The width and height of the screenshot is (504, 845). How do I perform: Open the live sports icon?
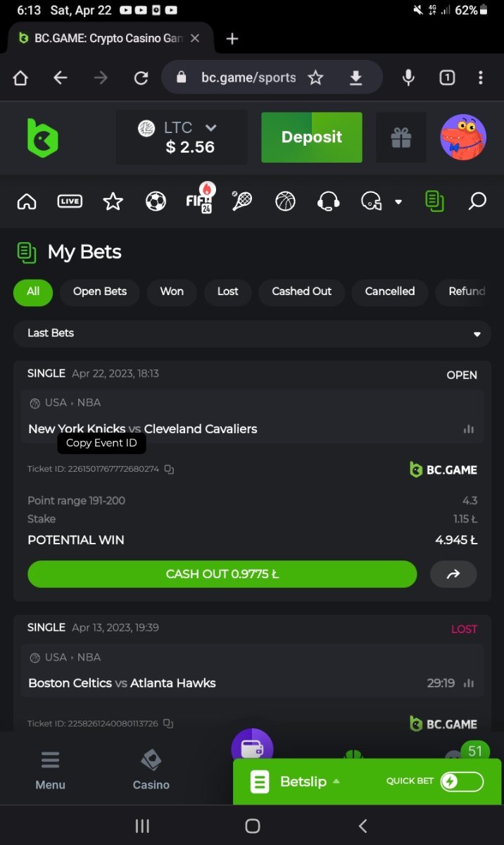pos(70,202)
